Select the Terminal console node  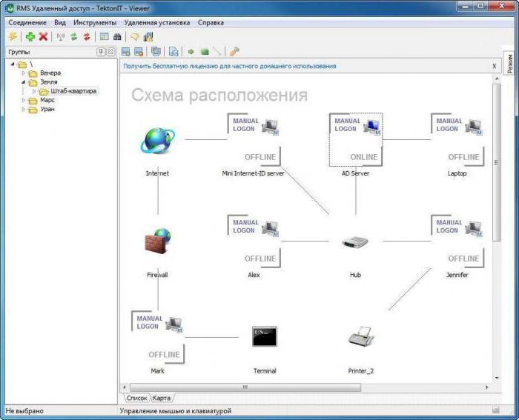coord(265,336)
